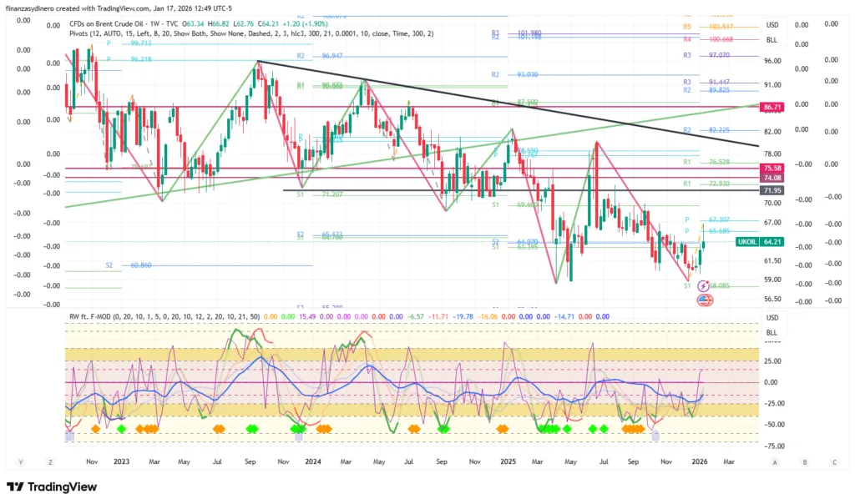The image size is (855, 504).
Task: Click the 64.21 current price label
Action: coord(773,242)
